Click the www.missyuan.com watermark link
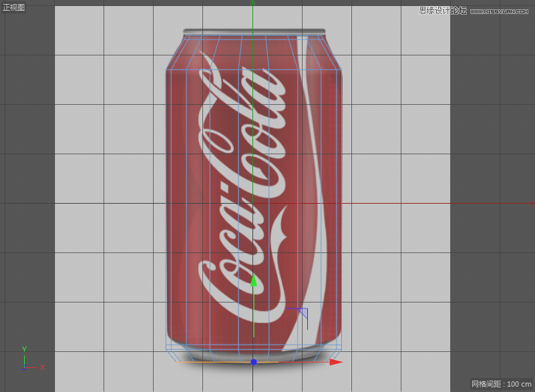Image resolution: width=535 pixels, height=392 pixels. [x=501, y=11]
